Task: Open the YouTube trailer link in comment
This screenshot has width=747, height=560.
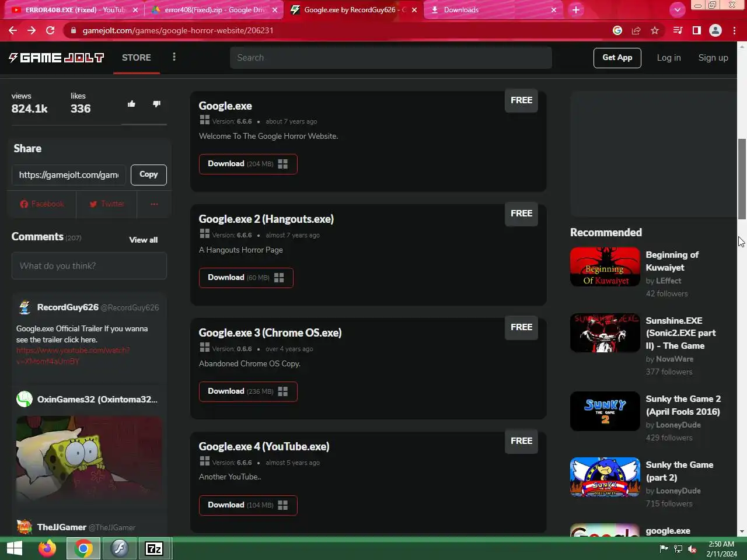Action: click(73, 356)
